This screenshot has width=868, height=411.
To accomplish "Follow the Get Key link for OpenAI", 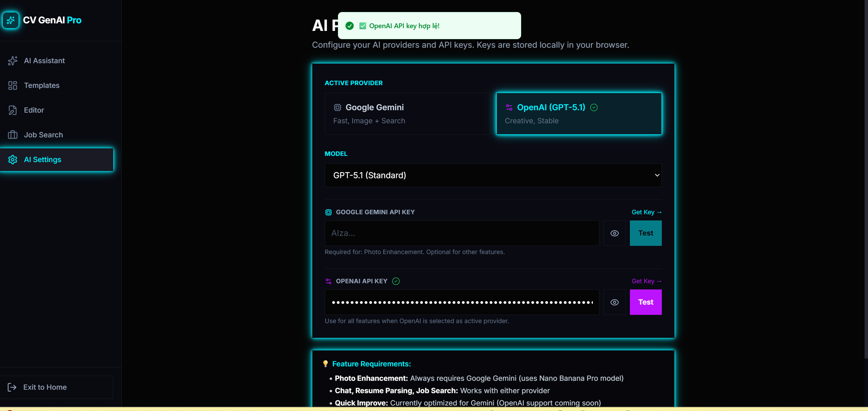I will click(646, 281).
